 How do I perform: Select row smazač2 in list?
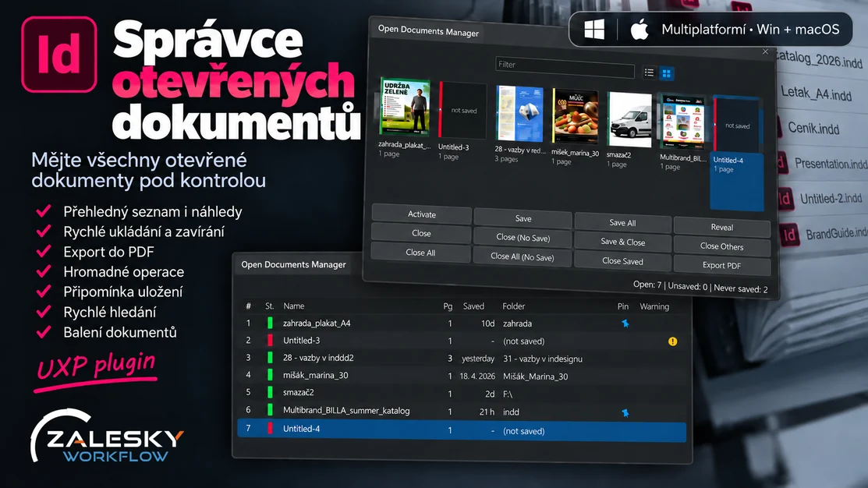click(462, 394)
